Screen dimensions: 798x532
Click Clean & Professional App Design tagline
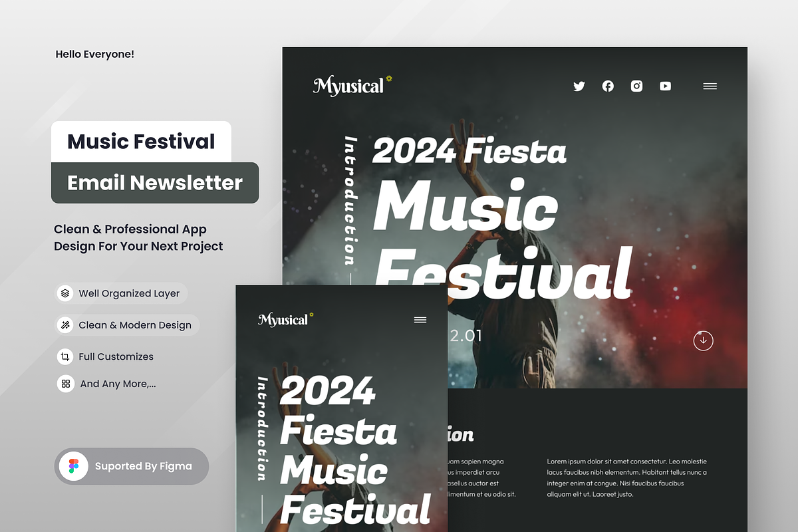pyautogui.click(x=138, y=237)
